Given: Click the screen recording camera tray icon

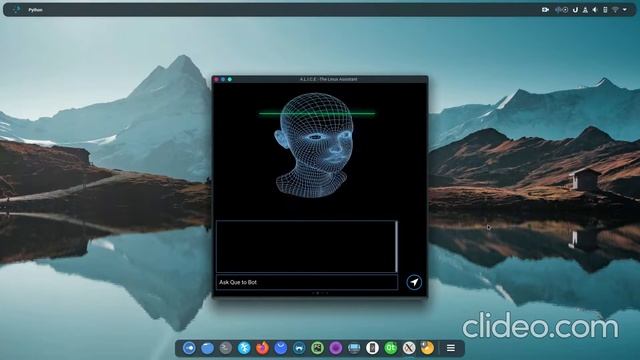Looking at the screenshot, I should (545, 10).
